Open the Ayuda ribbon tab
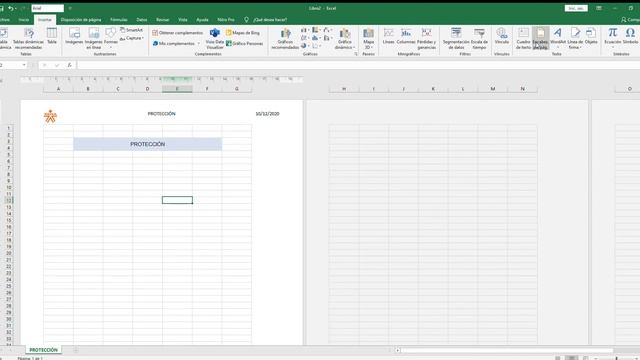Viewport: 640px width, 360px height. (202, 20)
